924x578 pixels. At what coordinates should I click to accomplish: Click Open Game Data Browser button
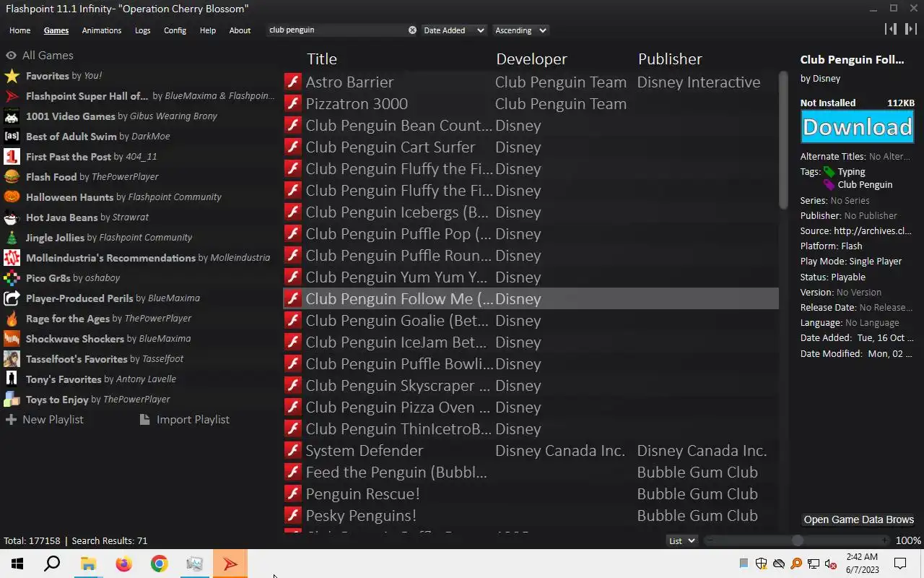click(859, 519)
